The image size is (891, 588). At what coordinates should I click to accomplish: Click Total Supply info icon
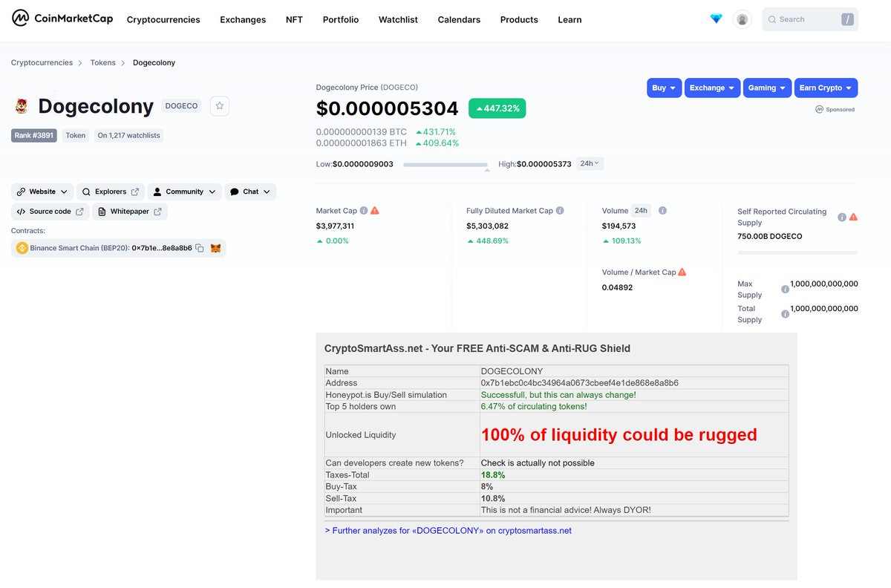pos(785,314)
